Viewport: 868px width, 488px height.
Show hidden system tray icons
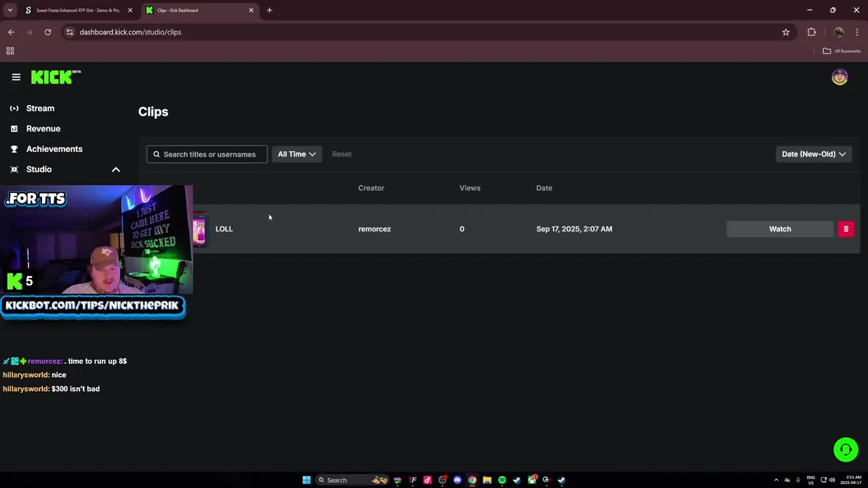[776, 480]
